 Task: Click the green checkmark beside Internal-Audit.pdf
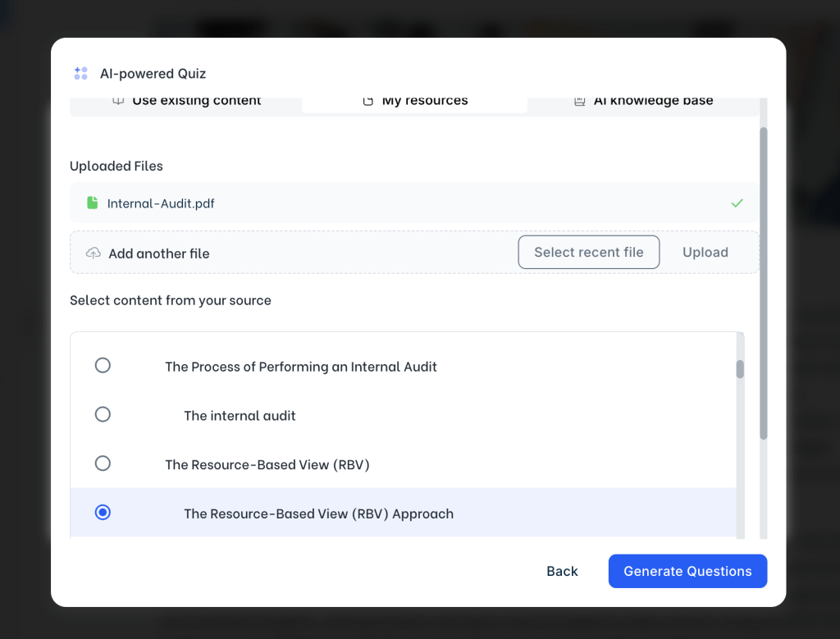(x=737, y=203)
